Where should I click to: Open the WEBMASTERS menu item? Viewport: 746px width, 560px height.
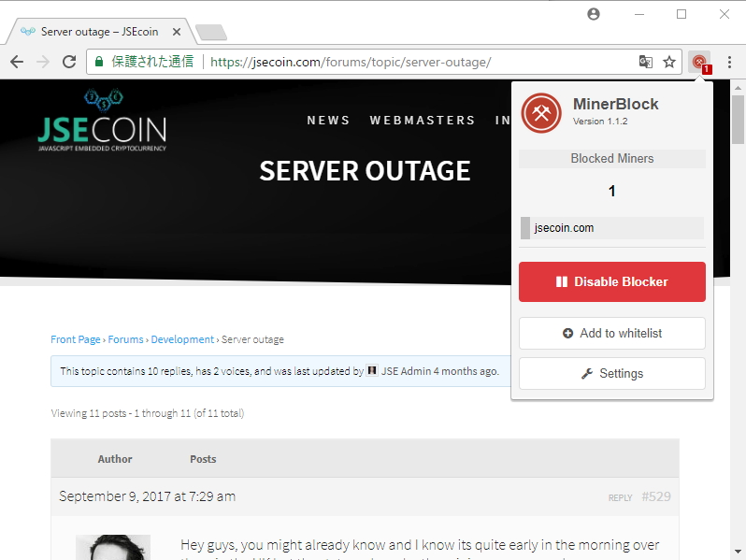[x=423, y=121]
